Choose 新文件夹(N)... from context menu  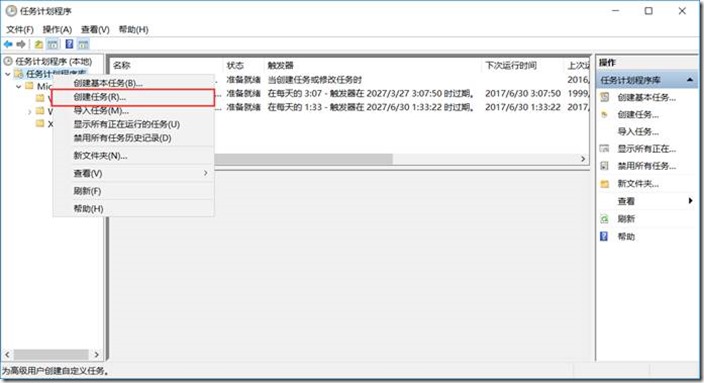133,156
